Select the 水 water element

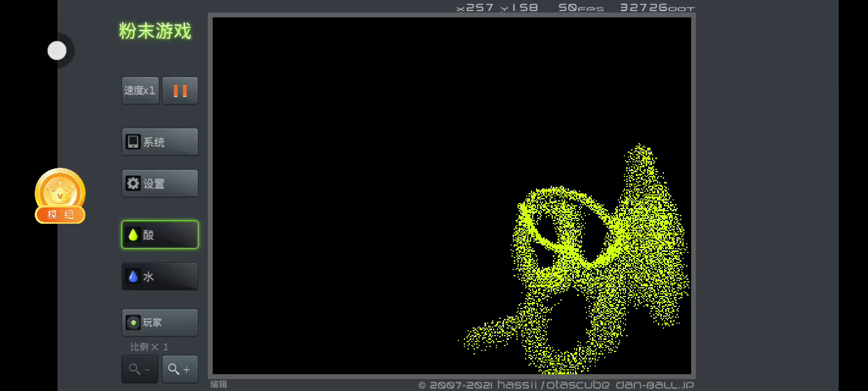160,276
